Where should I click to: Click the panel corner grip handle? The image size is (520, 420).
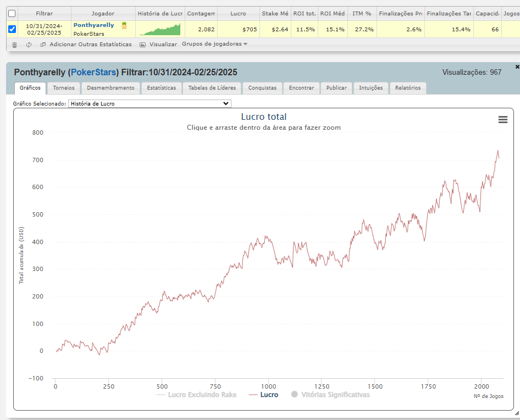[517, 413]
